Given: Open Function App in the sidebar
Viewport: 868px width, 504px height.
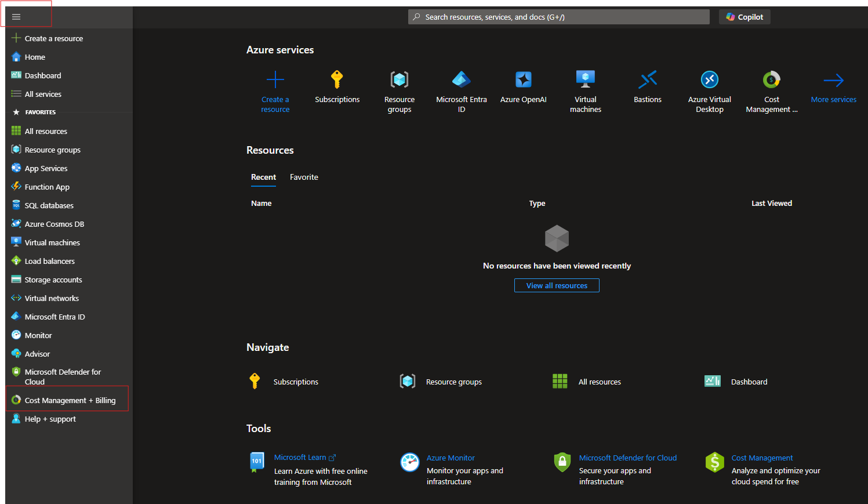Looking at the screenshot, I should point(40,187).
